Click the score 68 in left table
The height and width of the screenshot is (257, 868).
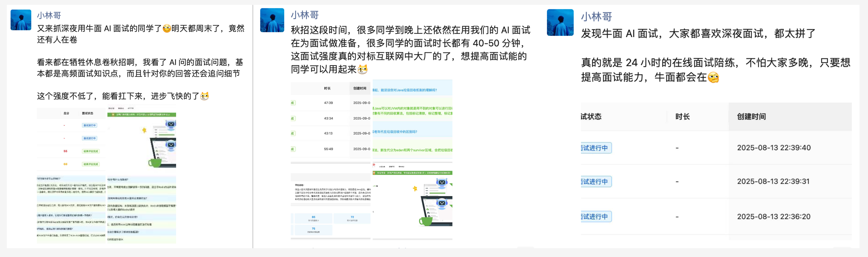click(65, 164)
